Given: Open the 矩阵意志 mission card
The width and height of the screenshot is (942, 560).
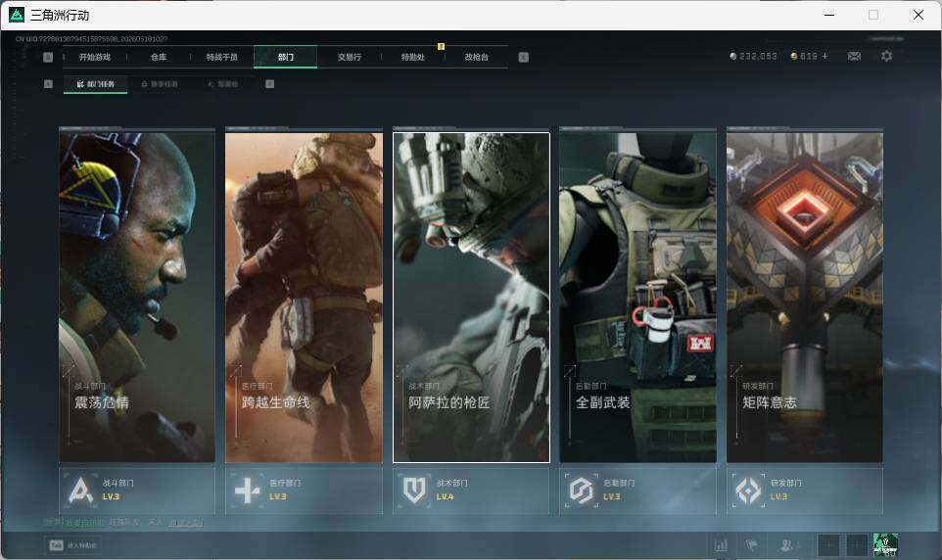Looking at the screenshot, I should [x=805, y=298].
